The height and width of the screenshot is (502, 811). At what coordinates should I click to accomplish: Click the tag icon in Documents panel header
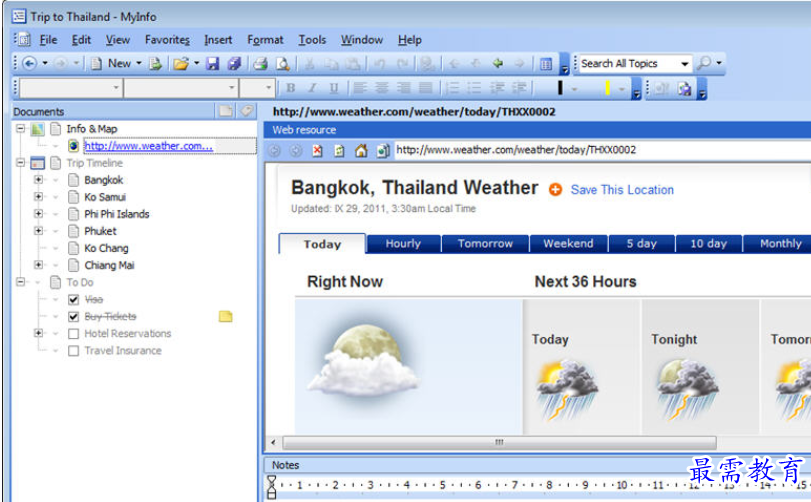[247, 111]
